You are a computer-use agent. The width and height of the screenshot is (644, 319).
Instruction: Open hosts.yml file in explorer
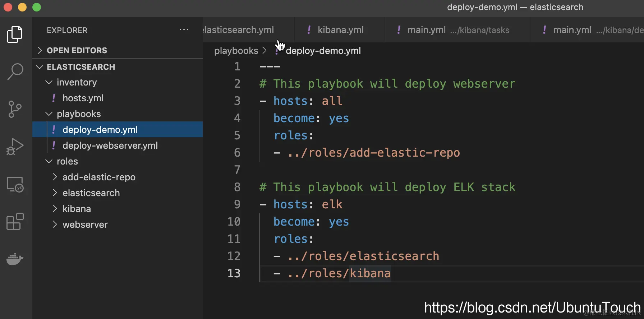coord(118,98)
